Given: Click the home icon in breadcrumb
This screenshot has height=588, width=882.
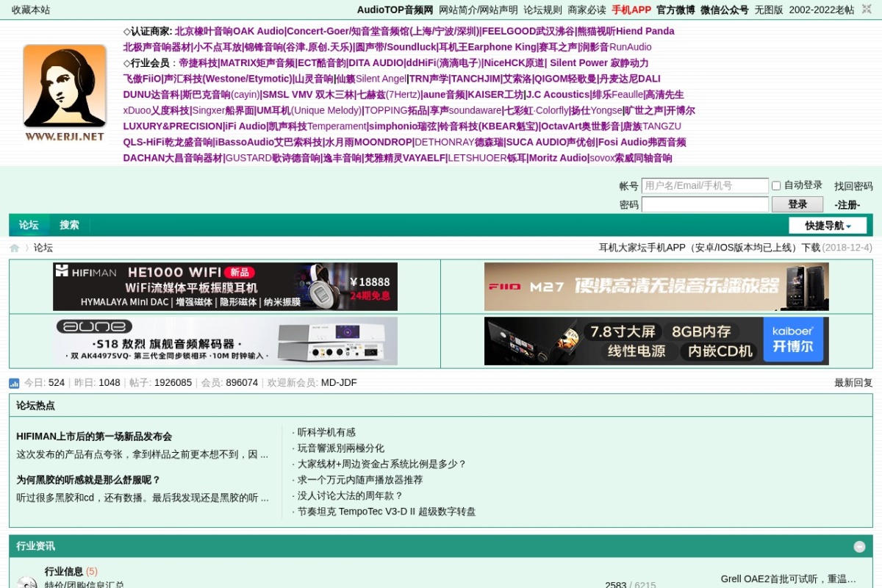Looking at the screenshot, I should (x=15, y=248).
